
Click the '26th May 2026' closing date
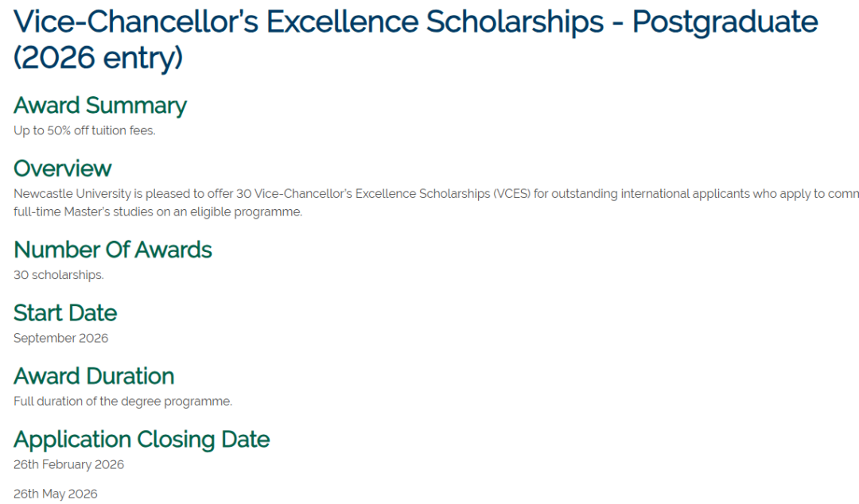(x=56, y=494)
